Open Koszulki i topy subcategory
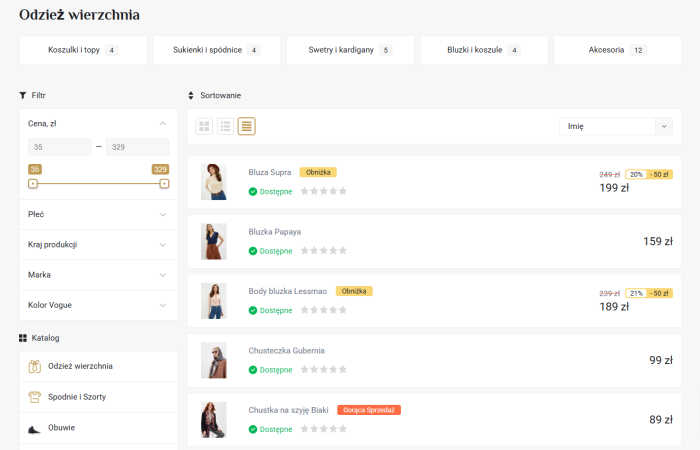 tap(83, 50)
